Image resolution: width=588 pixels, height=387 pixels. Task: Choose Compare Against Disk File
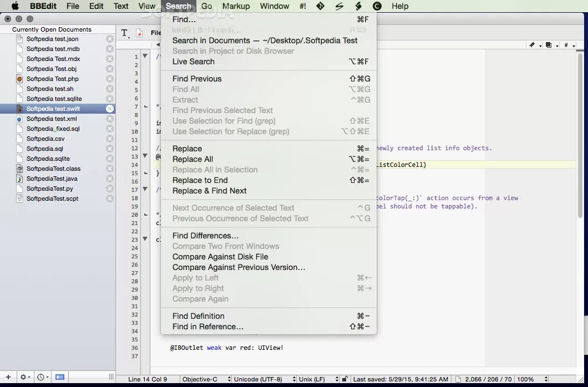268,257
